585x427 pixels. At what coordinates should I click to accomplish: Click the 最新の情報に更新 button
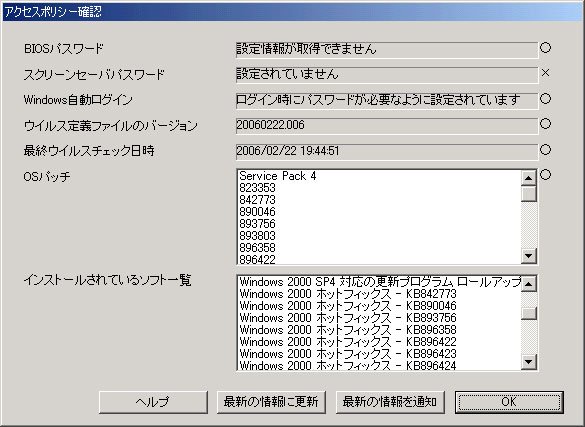(271, 402)
